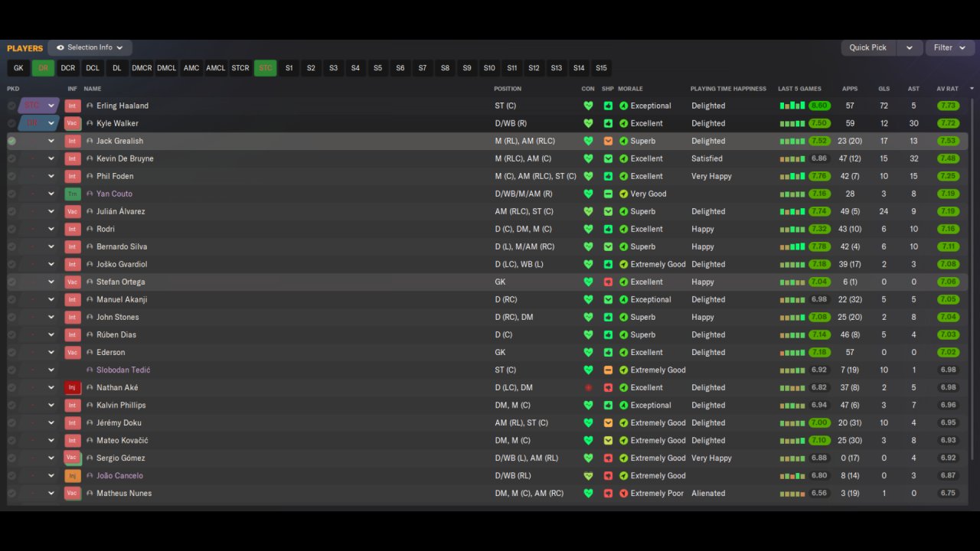The height and width of the screenshot is (551, 980).
Task: Click Erling Haaland's condition heart icon
Action: point(588,106)
